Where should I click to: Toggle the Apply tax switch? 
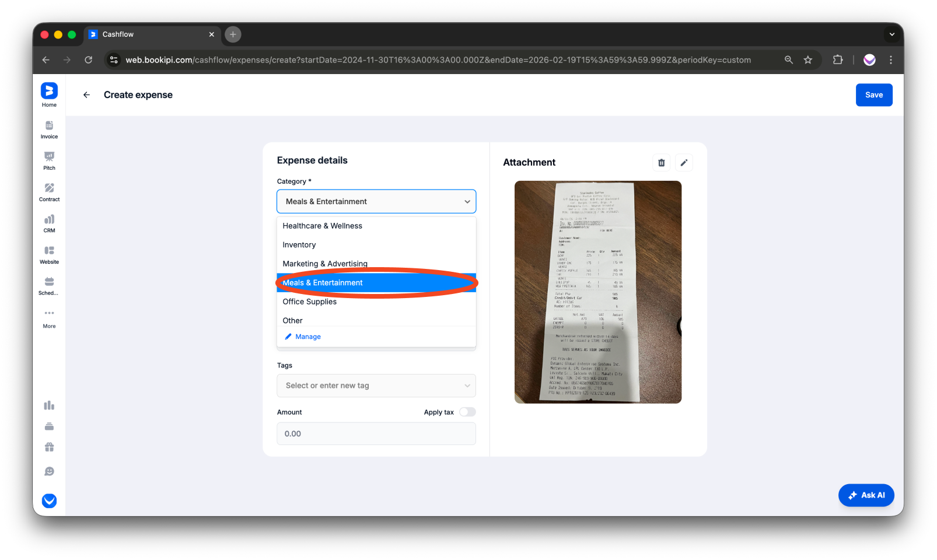(x=467, y=412)
